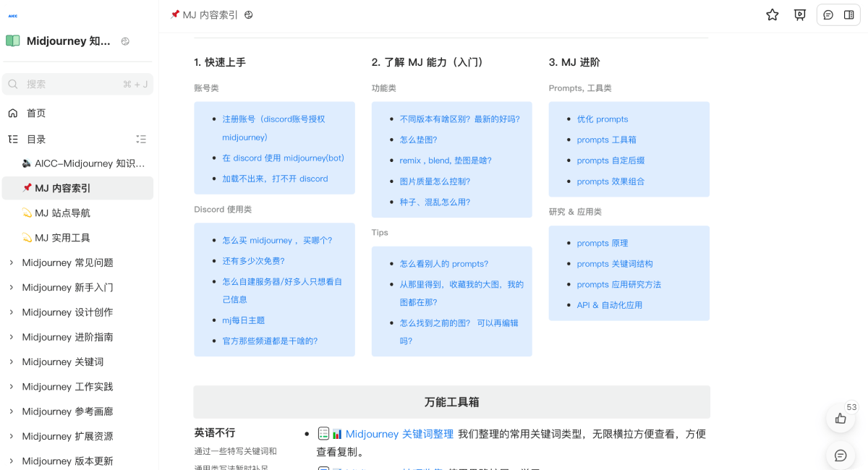Open link 在 discord 使用 midjourney(bot)

pyautogui.click(x=283, y=158)
